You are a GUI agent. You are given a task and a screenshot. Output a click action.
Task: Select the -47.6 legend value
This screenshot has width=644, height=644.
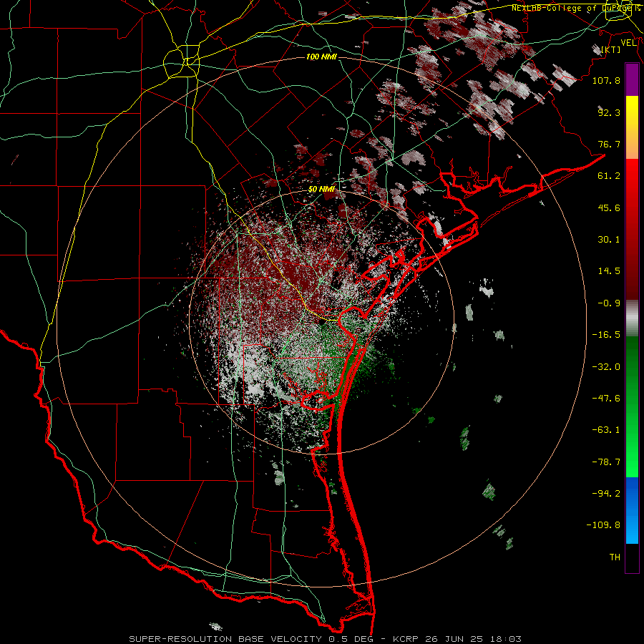[606, 399]
